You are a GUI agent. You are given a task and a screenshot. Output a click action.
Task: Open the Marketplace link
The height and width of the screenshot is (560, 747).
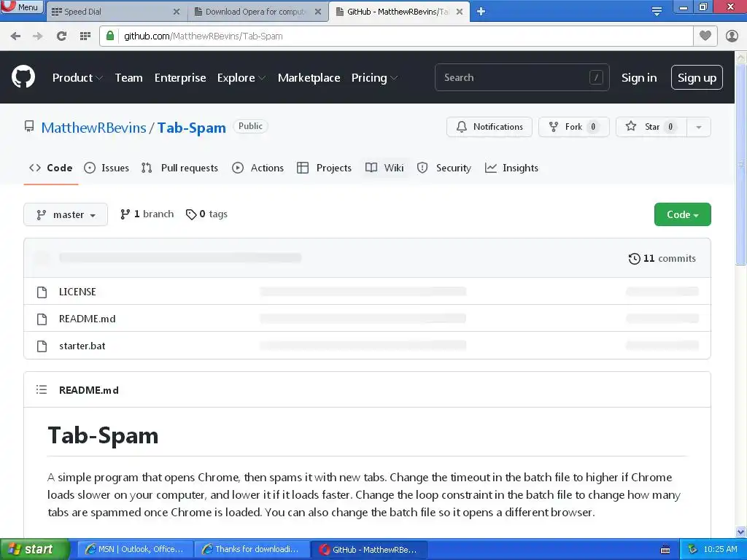coord(309,77)
